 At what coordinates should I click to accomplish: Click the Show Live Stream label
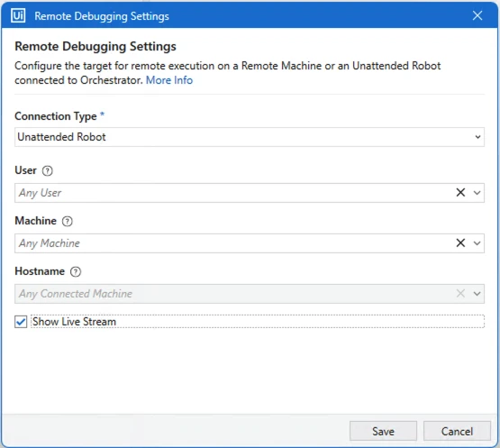(x=74, y=322)
